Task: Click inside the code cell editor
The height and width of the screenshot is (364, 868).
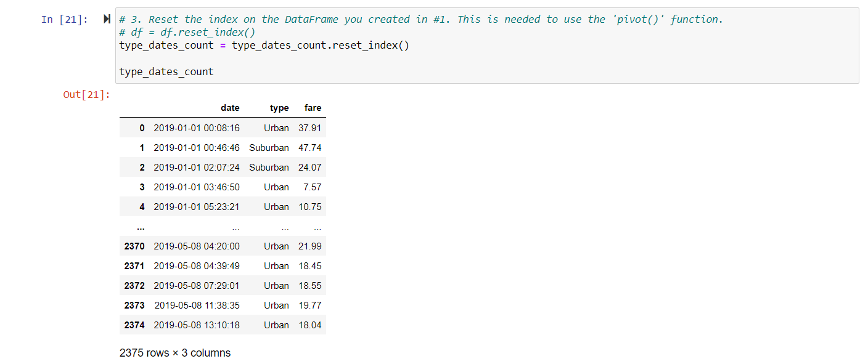Action: click(486, 46)
